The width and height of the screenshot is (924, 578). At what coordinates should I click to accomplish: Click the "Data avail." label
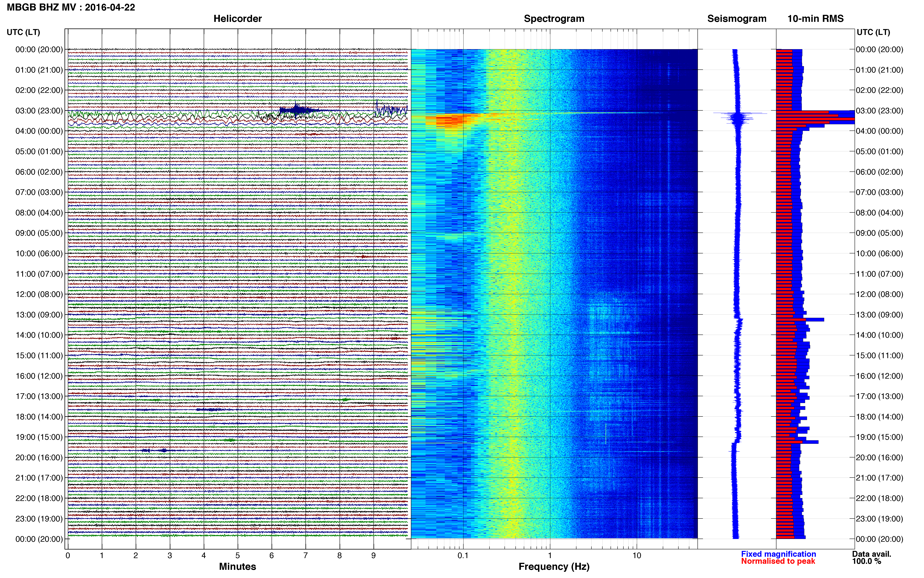click(x=872, y=554)
